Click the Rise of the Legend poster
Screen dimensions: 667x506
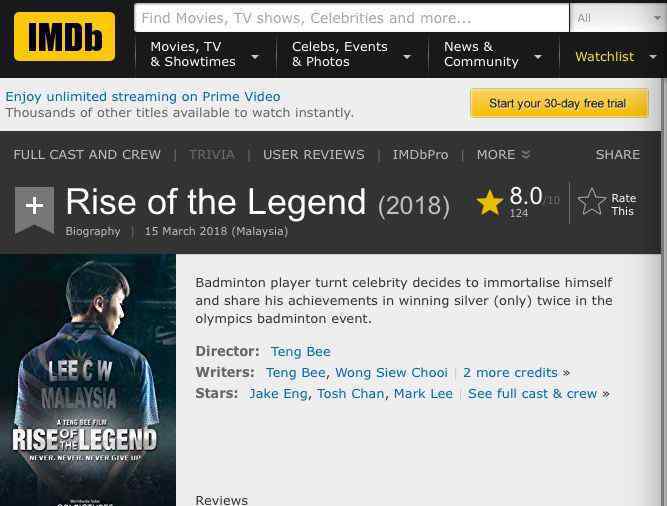[x=88, y=380]
